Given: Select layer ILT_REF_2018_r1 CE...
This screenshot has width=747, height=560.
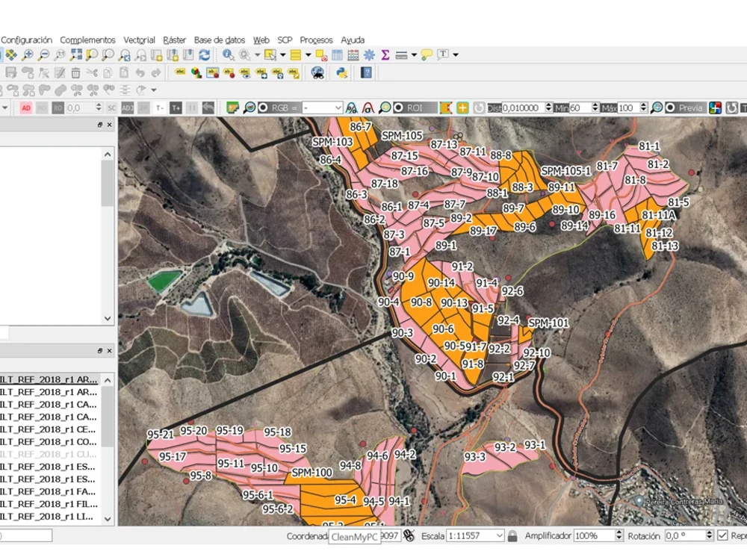Looking at the screenshot, I should click(x=49, y=429).
